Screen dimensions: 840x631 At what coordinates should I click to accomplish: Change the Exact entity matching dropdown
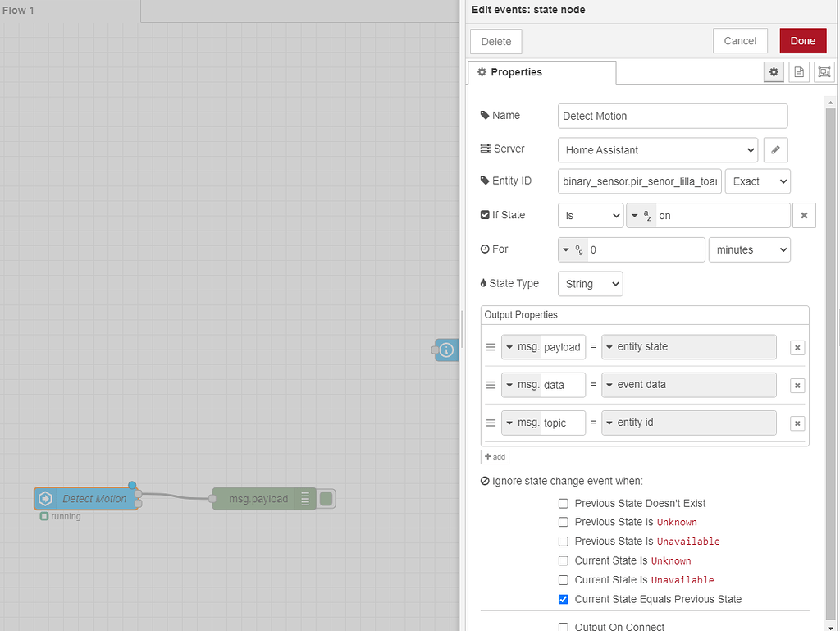[757, 181]
